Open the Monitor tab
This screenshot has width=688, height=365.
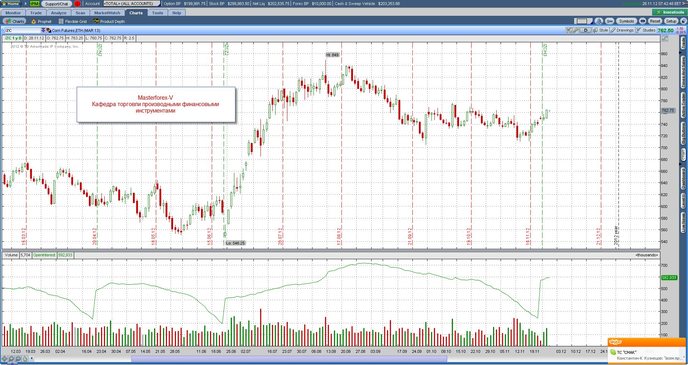[x=13, y=13]
